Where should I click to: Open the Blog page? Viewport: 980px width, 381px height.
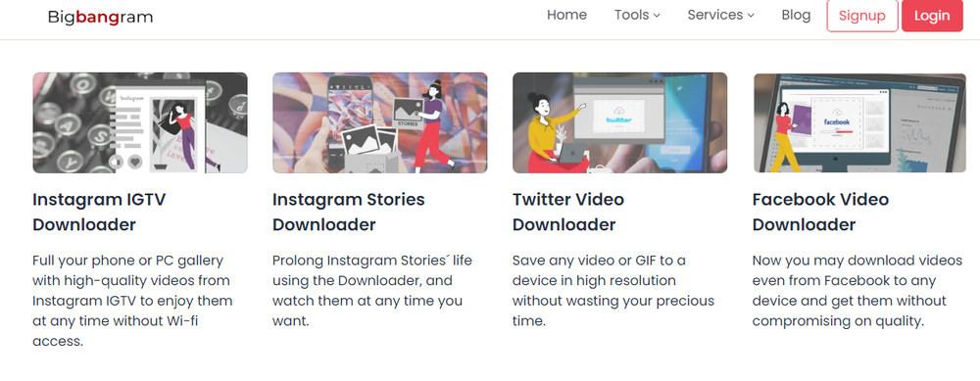(x=796, y=15)
